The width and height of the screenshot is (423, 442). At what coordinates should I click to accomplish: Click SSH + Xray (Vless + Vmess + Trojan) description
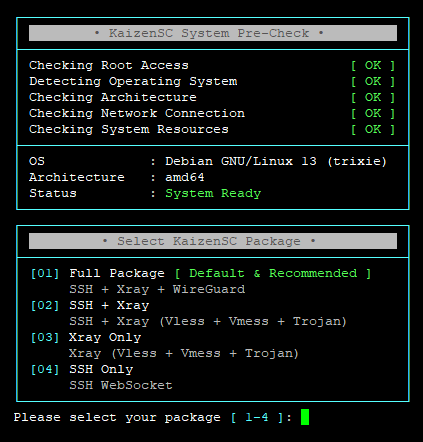click(208, 321)
